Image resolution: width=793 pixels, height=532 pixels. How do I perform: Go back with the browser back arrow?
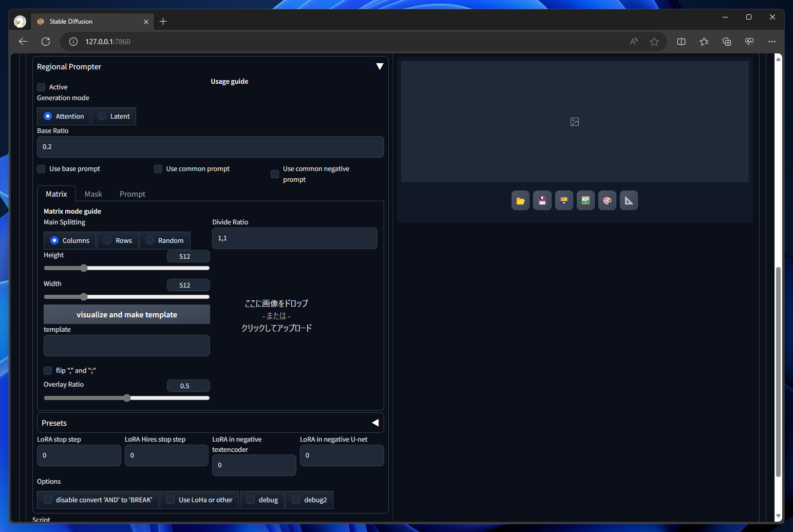coord(23,42)
